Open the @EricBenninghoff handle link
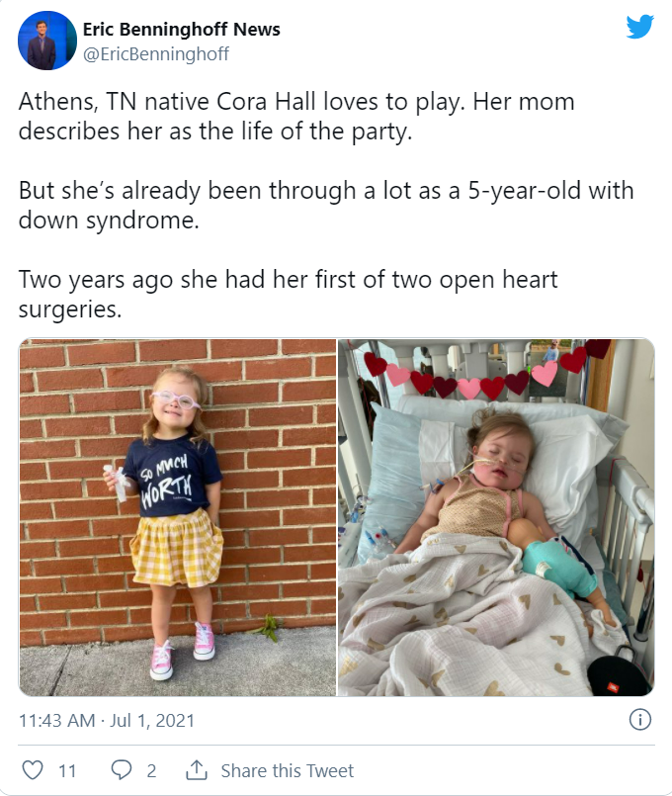 [156, 53]
